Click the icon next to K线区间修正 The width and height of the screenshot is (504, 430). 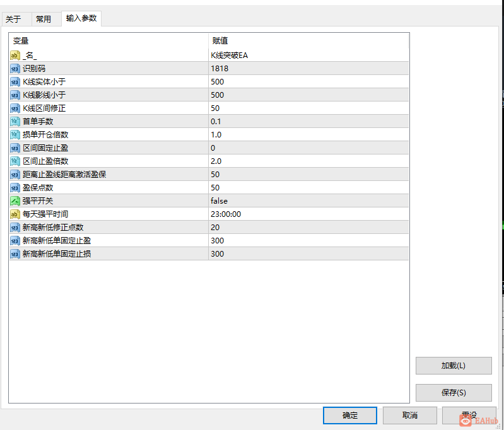pos(15,108)
